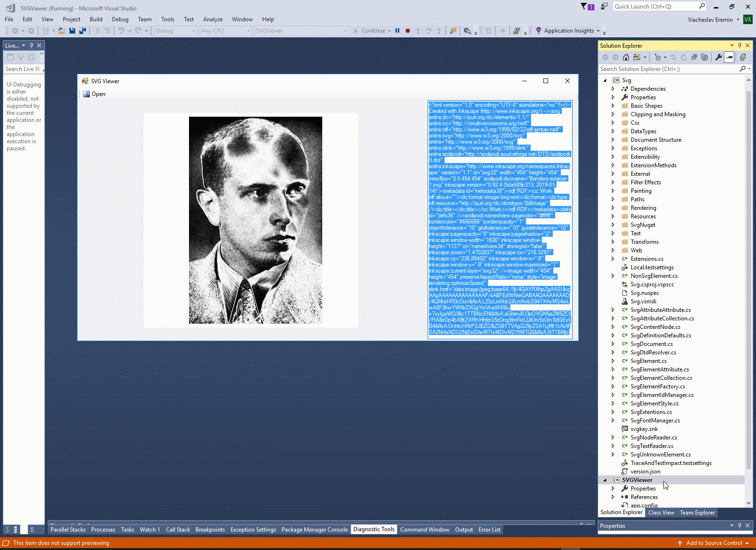Click the Solution Explorer vertical scrollbar
This screenshot has width=756, height=550.
pos(748,292)
